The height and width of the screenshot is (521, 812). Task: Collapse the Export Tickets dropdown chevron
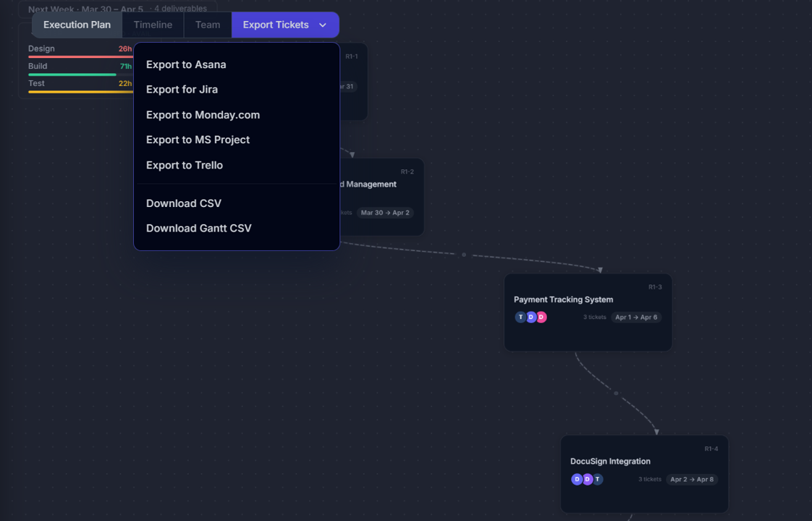[323, 24]
